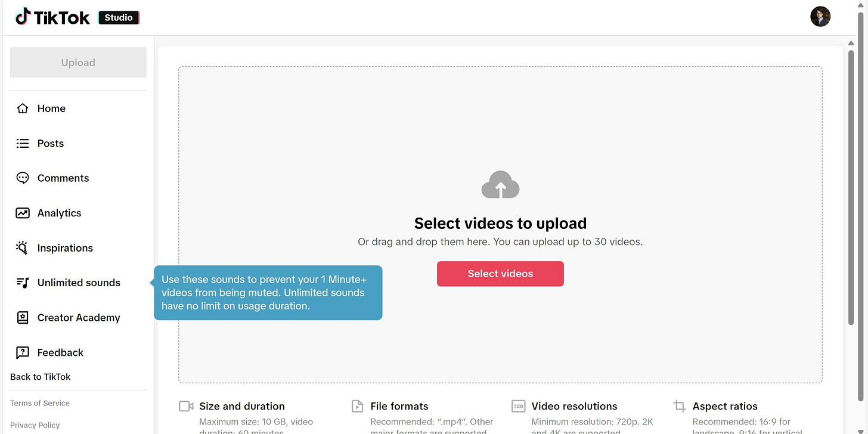Open the profile avatar menu
The image size is (868, 434).
click(820, 17)
